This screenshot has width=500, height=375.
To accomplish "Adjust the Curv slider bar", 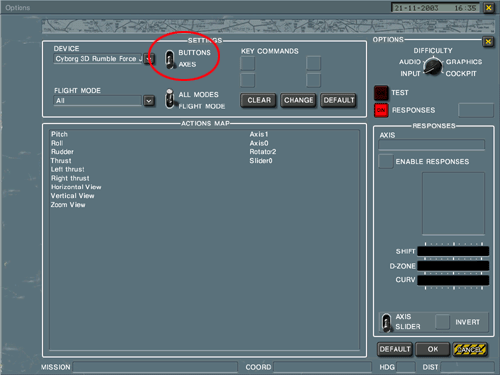I will pyautogui.click(x=453, y=280).
